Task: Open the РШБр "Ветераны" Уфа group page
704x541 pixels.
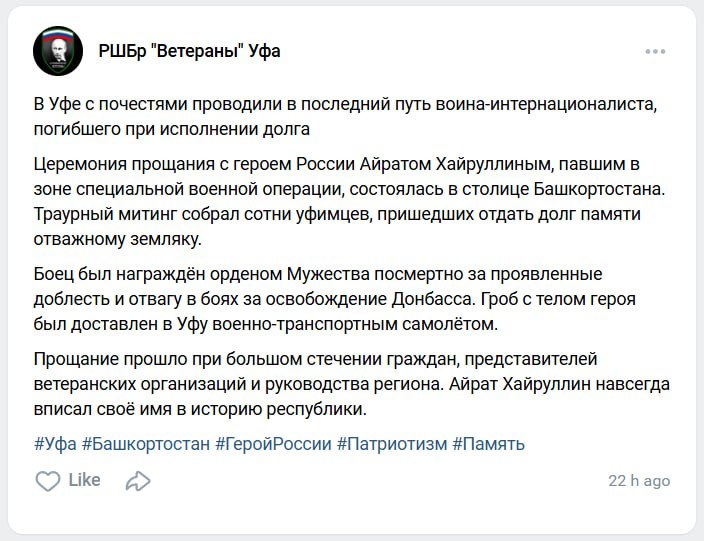Action: 189,51
